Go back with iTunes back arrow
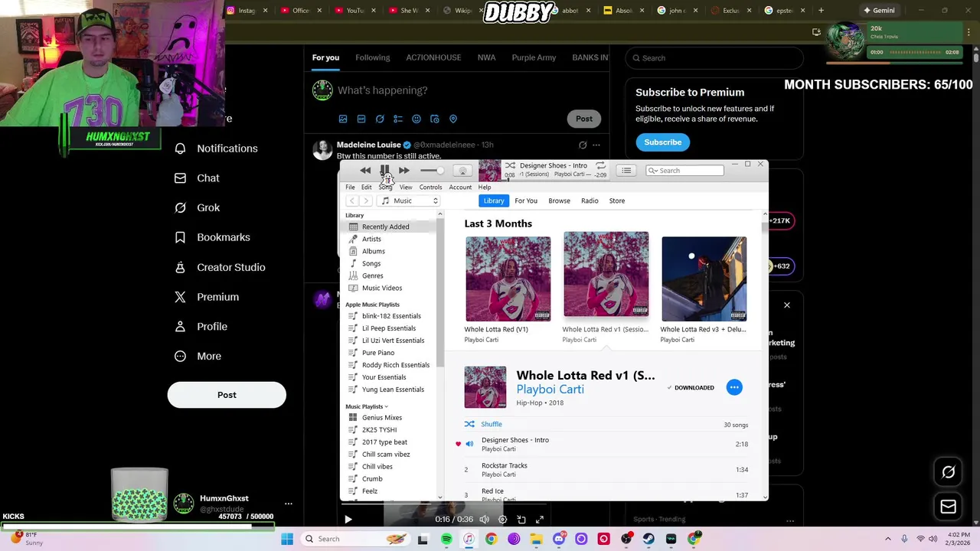Screen dimensions: 980x551 [351, 201]
